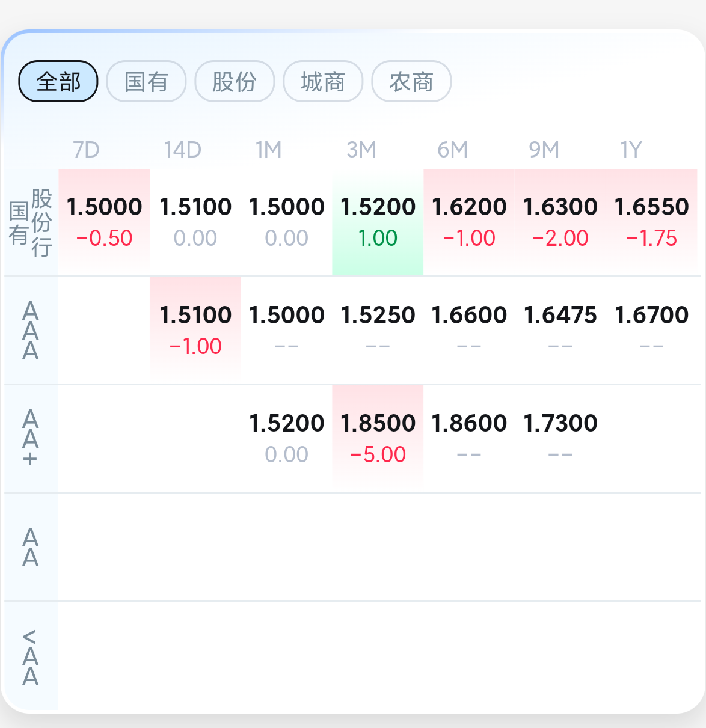706x728 pixels.
Task: Click the 1Y rate 1.6550 cell
Action: [x=651, y=222]
